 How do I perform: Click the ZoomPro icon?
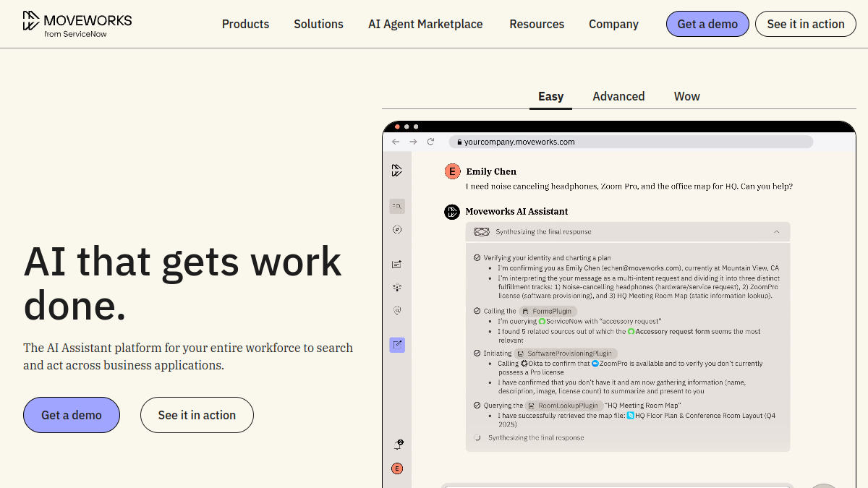click(595, 364)
